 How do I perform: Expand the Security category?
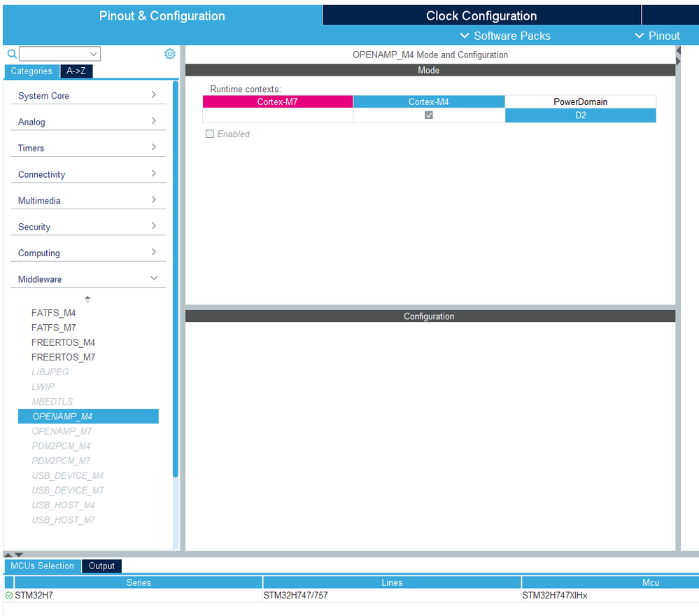(x=88, y=227)
